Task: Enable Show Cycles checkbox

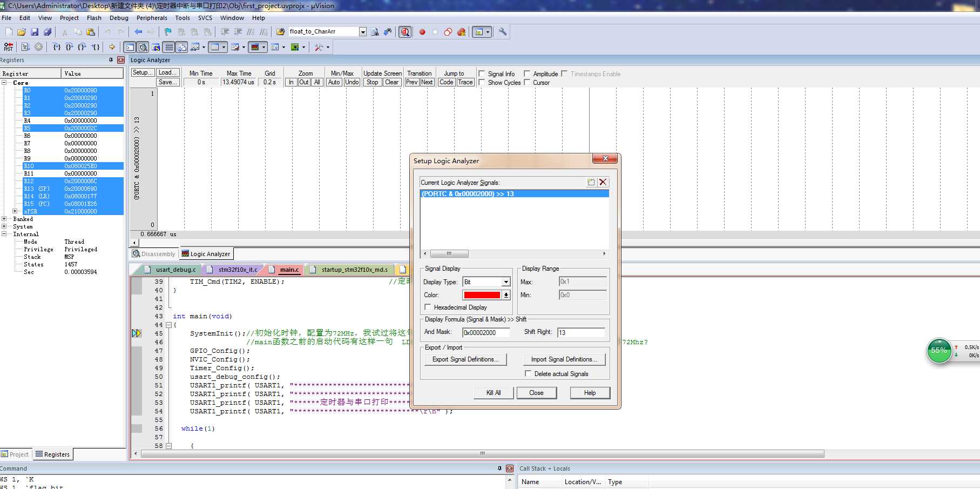Action: point(482,83)
